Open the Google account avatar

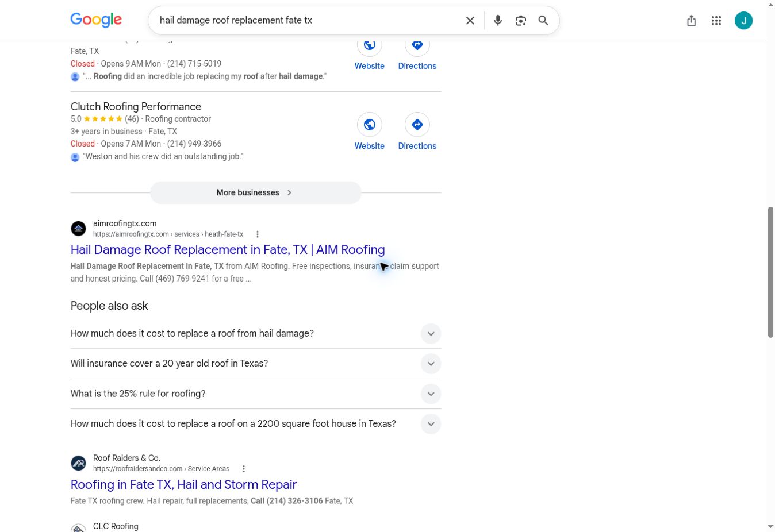(744, 21)
